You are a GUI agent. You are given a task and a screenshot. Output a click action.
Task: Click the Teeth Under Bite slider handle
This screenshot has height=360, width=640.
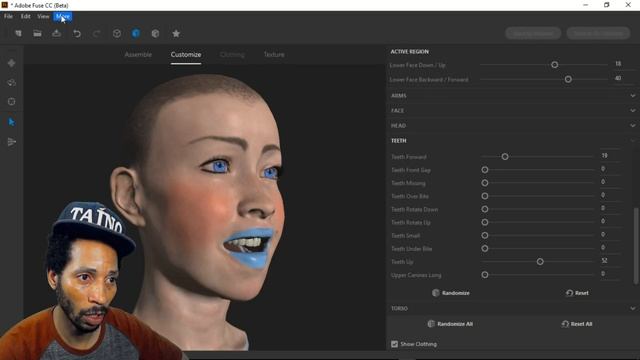[484, 248]
